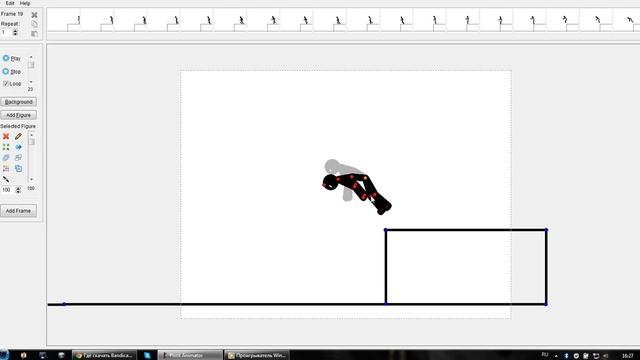Open the Help menu
Image resolution: width=640 pixels, height=360 pixels.
pyautogui.click(x=25, y=3)
